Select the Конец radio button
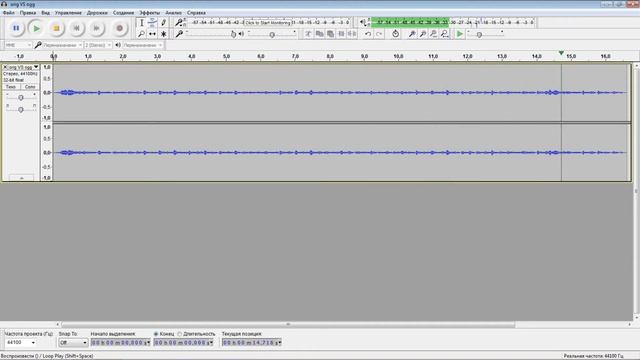Screen dimensions: 640x360 pos(156,334)
